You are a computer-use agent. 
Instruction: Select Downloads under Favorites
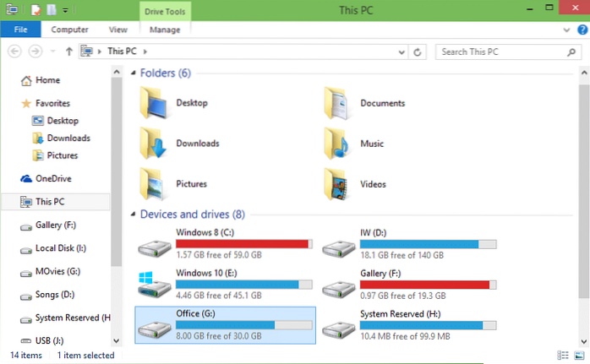68,138
